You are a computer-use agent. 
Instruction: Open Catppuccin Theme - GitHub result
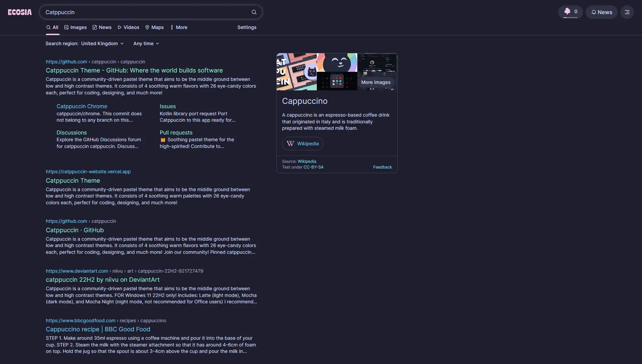pos(134,70)
